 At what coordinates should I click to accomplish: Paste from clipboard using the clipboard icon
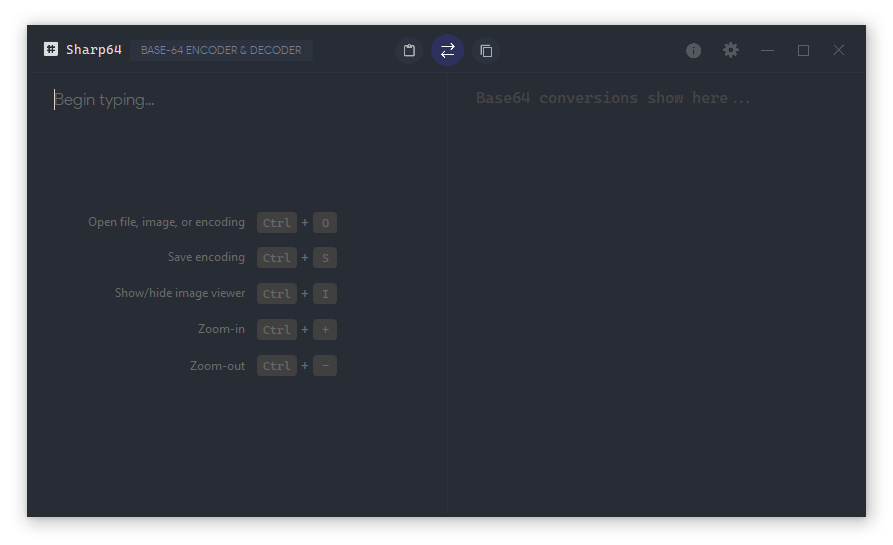coord(409,51)
